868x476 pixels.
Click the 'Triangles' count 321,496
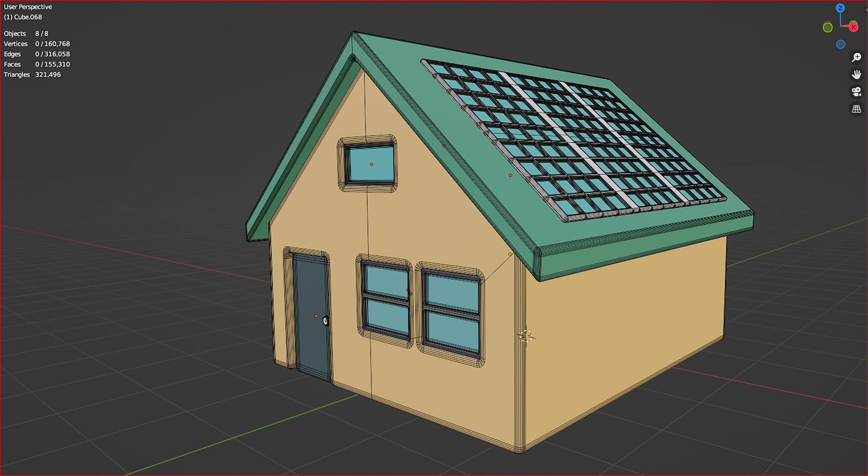[x=48, y=75]
